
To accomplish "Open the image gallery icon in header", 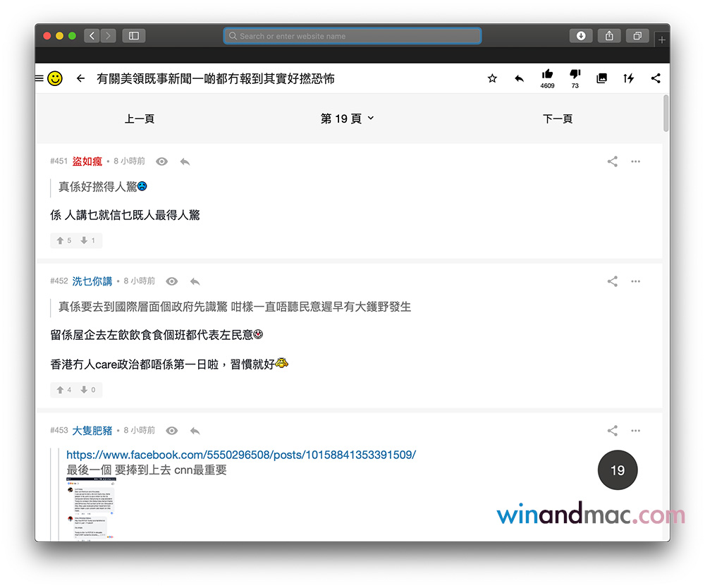I will (601, 79).
